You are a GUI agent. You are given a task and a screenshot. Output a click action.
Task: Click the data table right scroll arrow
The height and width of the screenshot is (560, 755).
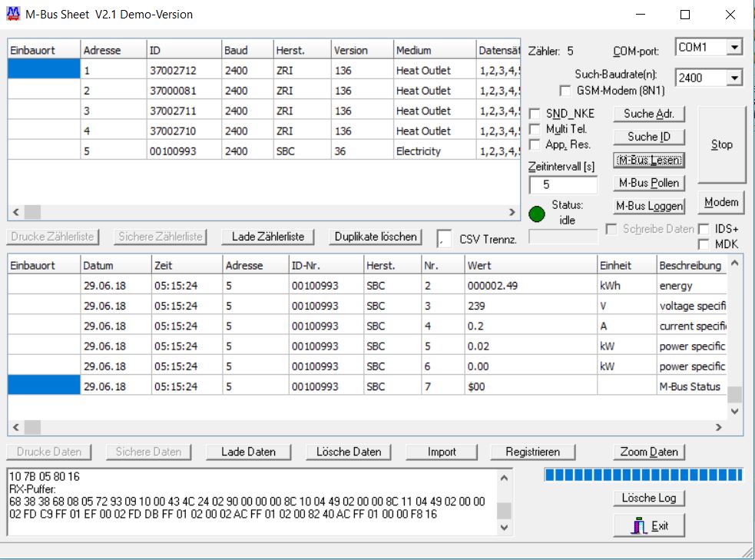click(719, 427)
